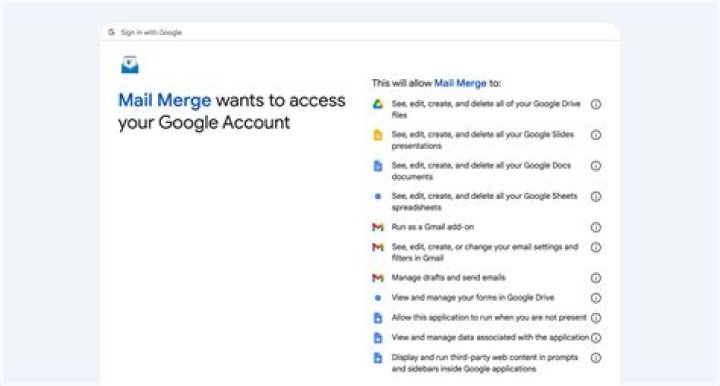
Task: Open info for data associated with the application
Action: pos(596,338)
